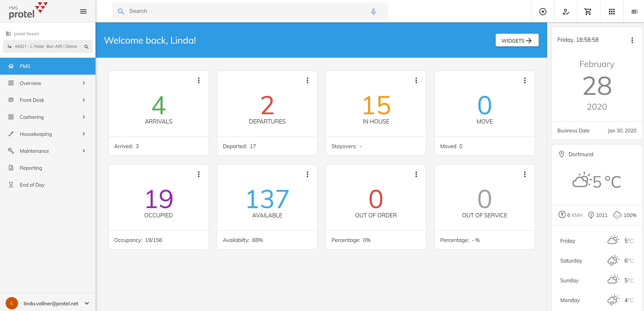Click the microphone voice search icon
Image resolution: width=644 pixels, height=311 pixels.
(373, 12)
